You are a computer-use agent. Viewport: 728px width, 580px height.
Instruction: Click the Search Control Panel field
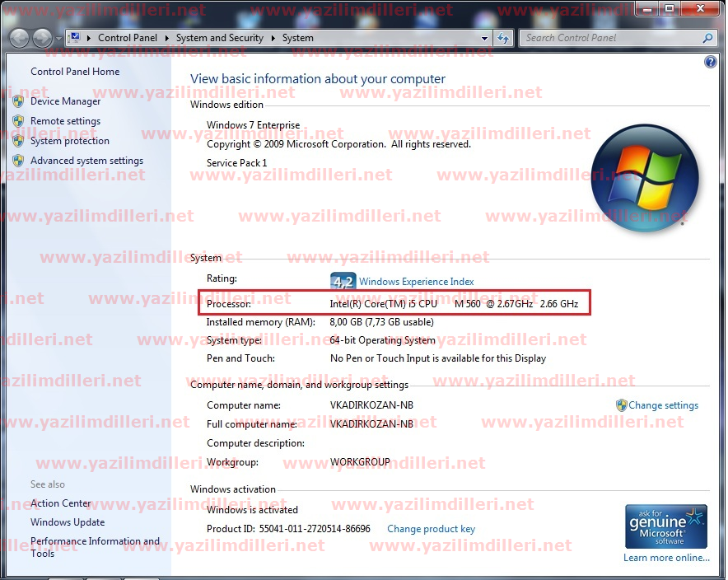(x=609, y=38)
